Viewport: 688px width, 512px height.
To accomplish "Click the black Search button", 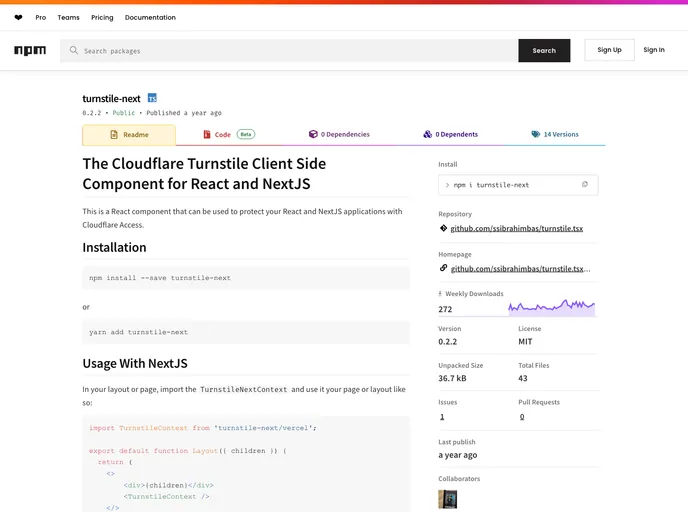I will tap(544, 50).
